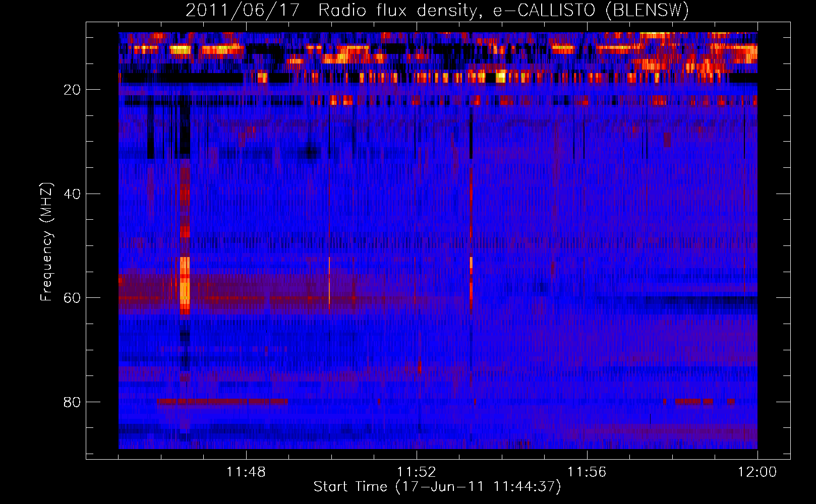The width and height of the screenshot is (816, 504).
Task: Click the "11:48" time tick label
Action: point(246,472)
